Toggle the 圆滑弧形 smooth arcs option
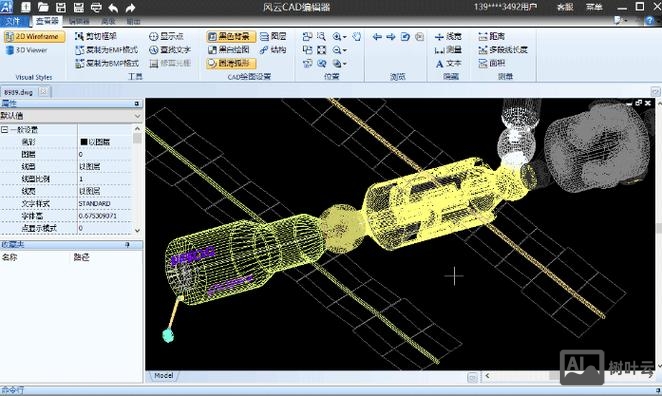The height and width of the screenshot is (396, 662). [x=231, y=63]
